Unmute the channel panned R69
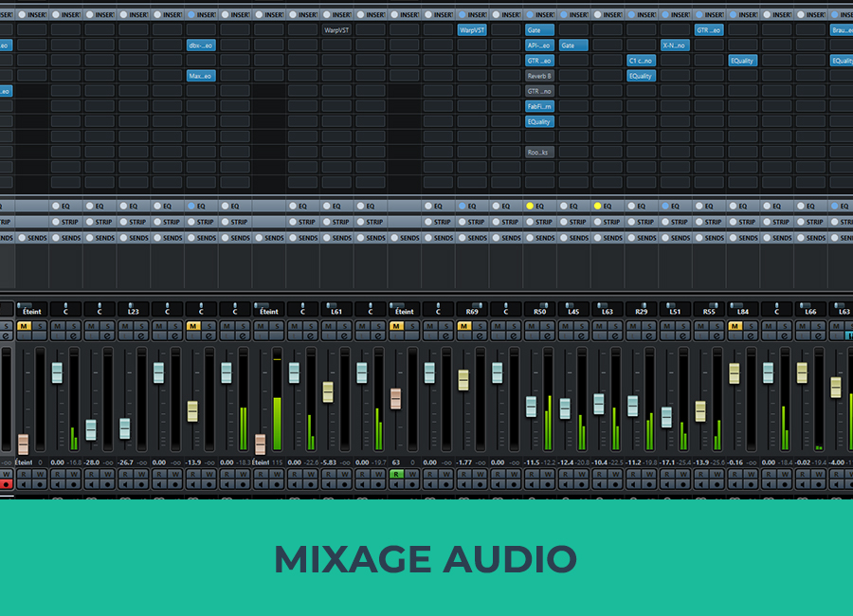 463,326
